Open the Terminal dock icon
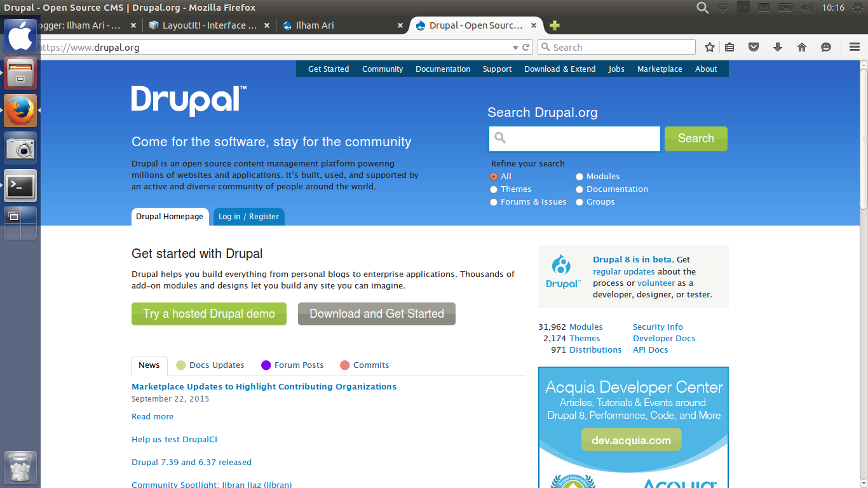 20,186
